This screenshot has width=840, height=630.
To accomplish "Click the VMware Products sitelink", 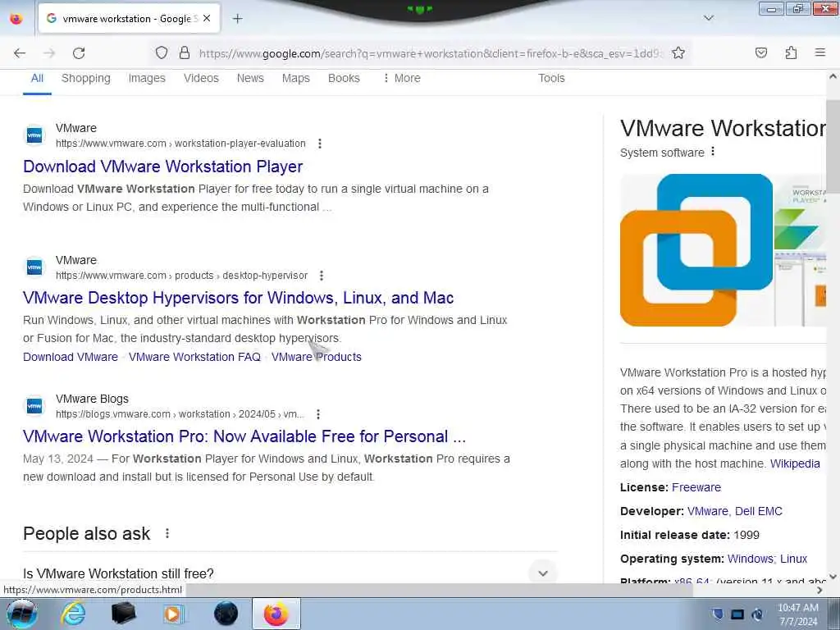I will click(316, 357).
